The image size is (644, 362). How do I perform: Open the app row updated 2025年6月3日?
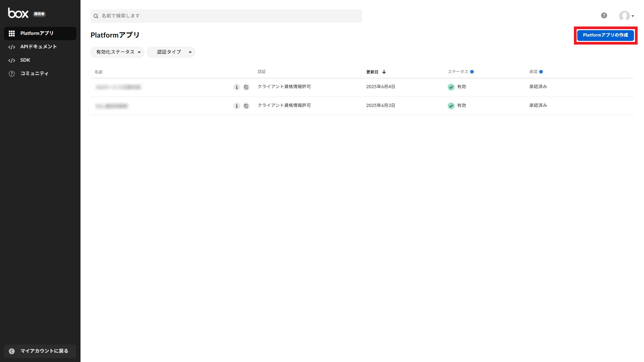coord(112,106)
